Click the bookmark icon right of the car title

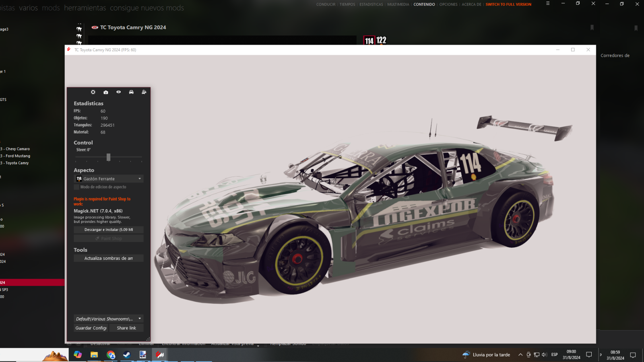(592, 27)
